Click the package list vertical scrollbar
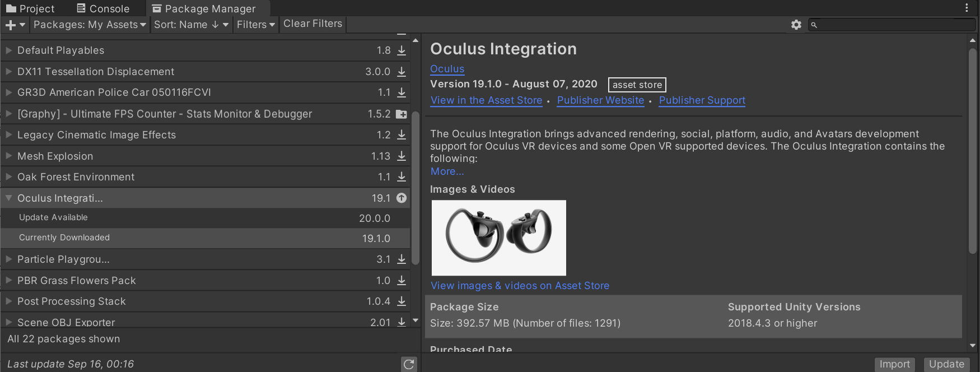The height and width of the screenshot is (372, 980). pos(416,188)
